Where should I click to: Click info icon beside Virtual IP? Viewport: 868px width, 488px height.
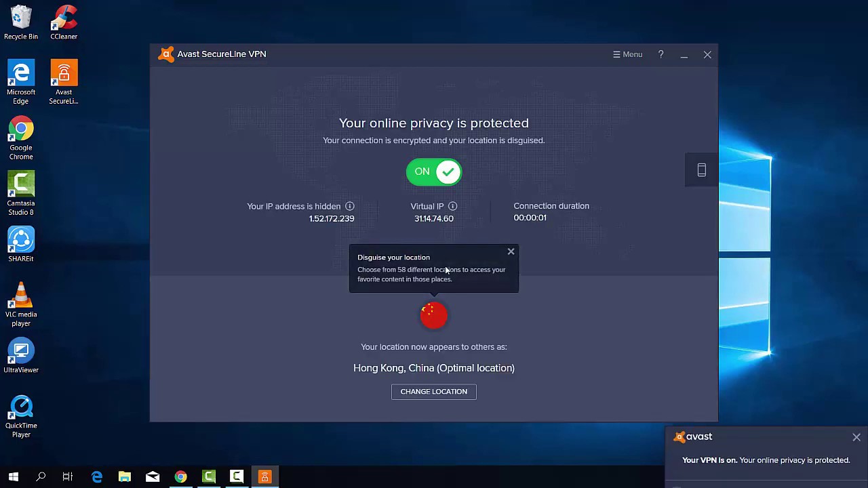click(452, 206)
